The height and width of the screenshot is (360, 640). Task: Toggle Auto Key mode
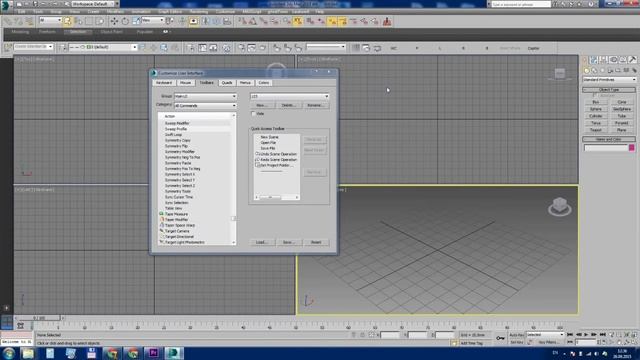[516, 335]
